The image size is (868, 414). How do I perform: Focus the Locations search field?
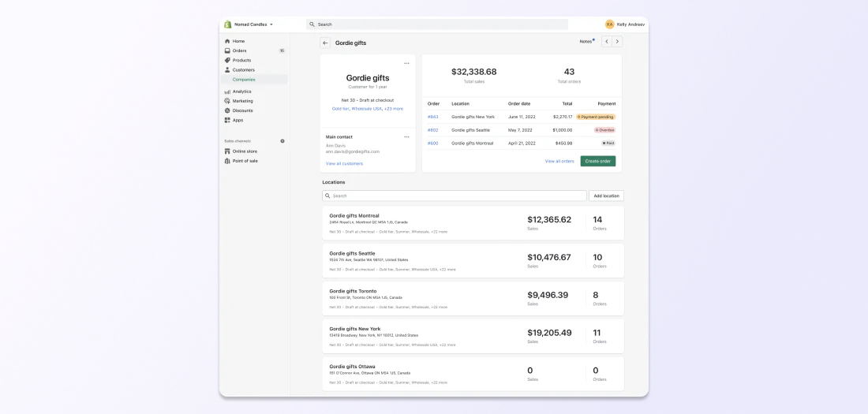tap(455, 196)
